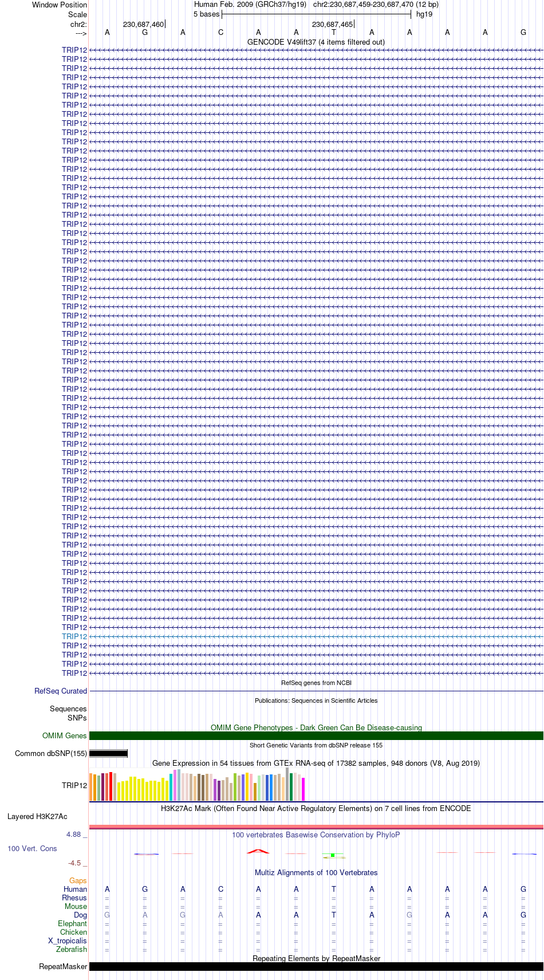Click the 'chr2:' ruler label
Image resolution: width=544 pixels, height=980 pixels.
click(x=78, y=24)
